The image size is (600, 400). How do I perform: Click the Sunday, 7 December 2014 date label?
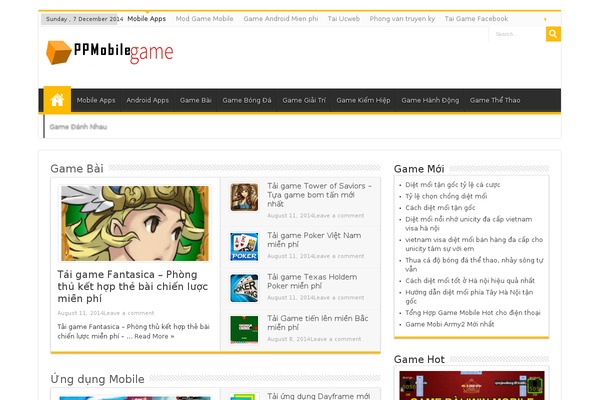click(84, 19)
